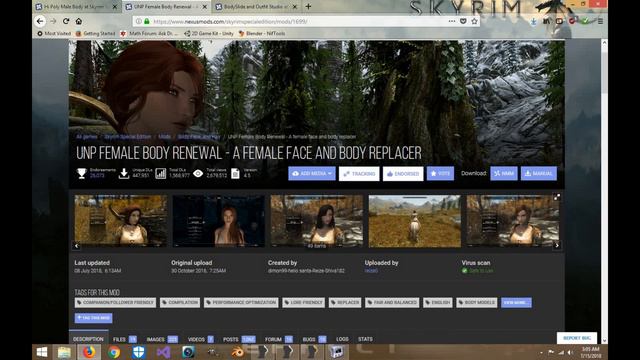
Task: Click the Total DLs bar chart icon
Action: click(160, 173)
